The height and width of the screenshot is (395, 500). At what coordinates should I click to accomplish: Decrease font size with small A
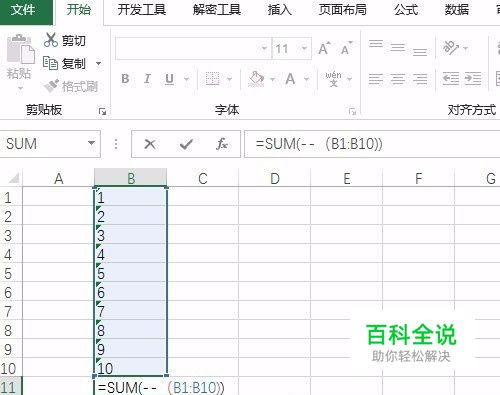[346, 49]
